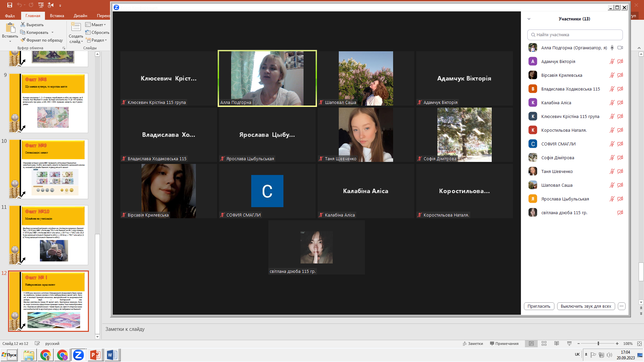
Task: Open Zoom from the Windows taskbar
Action: tap(78, 355)
